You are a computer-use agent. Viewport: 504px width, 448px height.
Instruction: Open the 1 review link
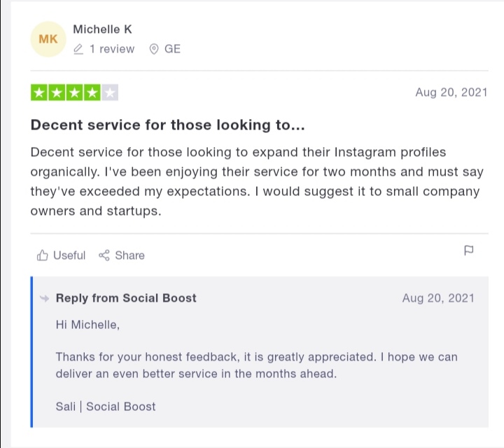click(112, 49)
